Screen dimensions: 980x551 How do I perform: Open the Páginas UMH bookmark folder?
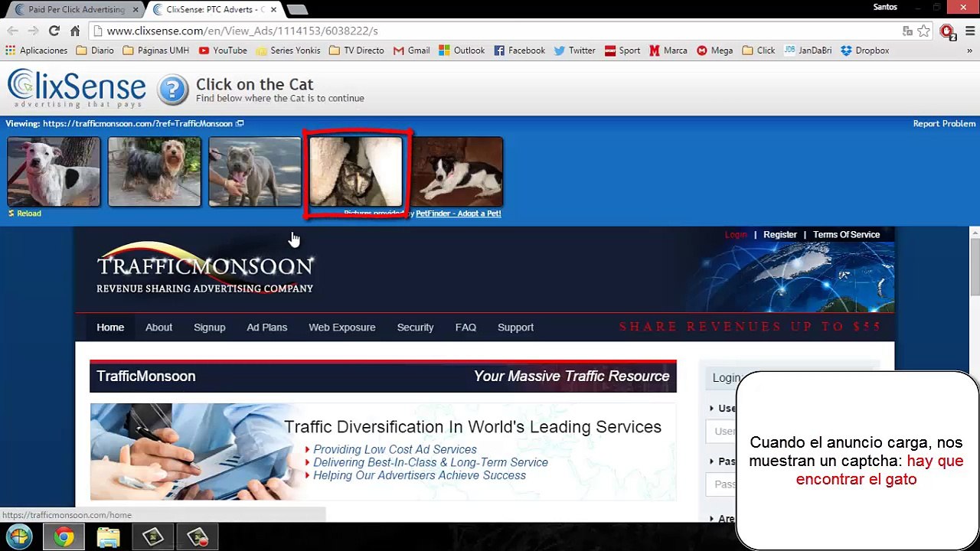coord(155,51)
